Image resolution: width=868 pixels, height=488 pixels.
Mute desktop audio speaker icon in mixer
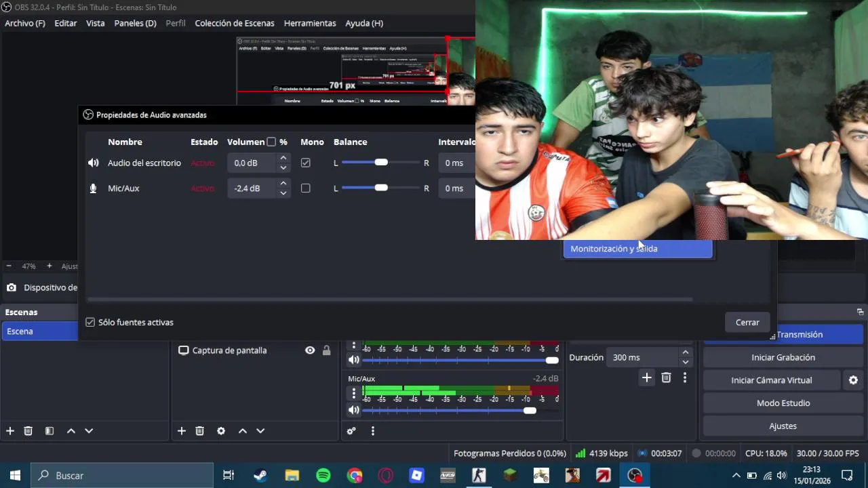coord(353,360)
